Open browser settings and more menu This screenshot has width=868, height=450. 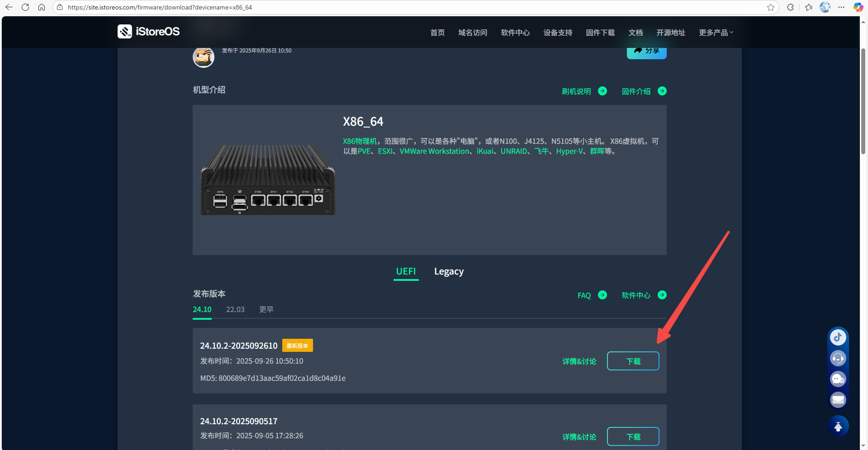(841, 7)
